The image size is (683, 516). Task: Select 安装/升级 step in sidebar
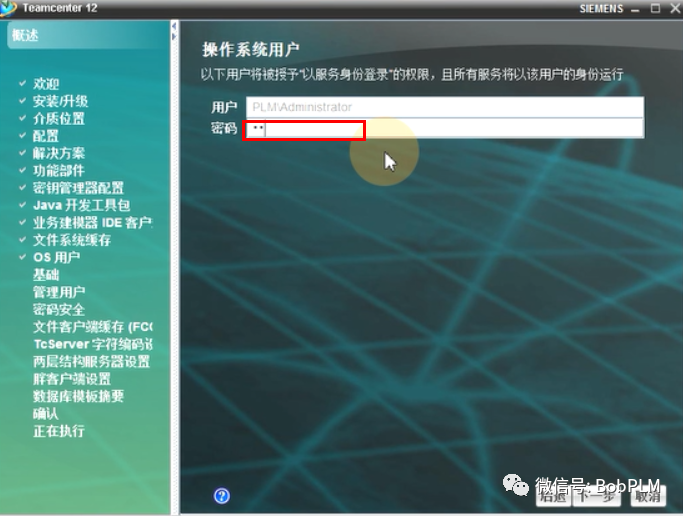pos(61,101)
